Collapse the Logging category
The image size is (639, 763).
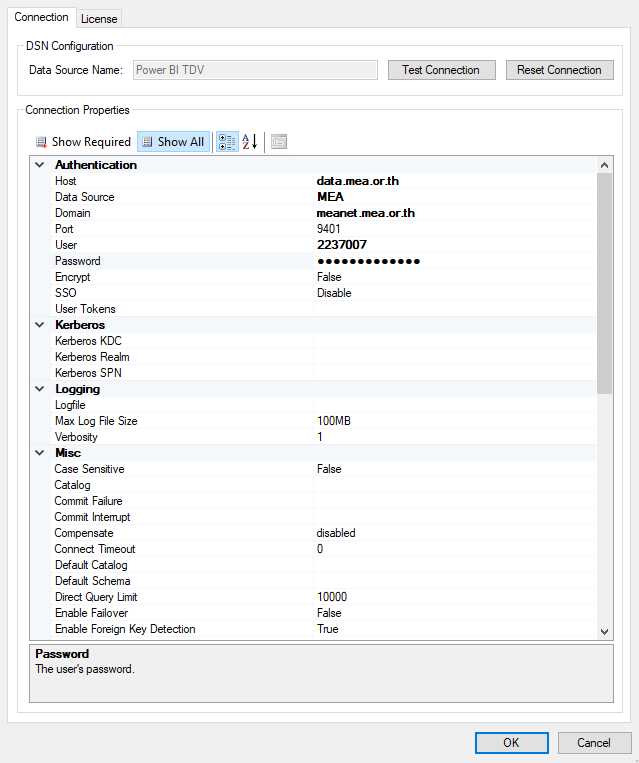[40, 389]
